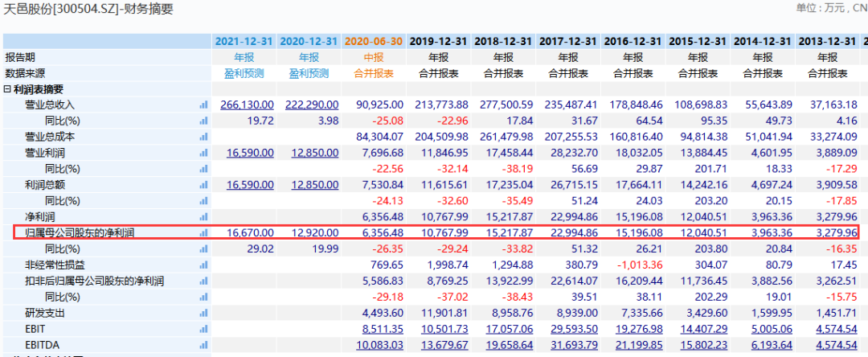868x357 pixels.
Task: Open chart icon in 同比 row showing 29.02
Action: (203, 249)
